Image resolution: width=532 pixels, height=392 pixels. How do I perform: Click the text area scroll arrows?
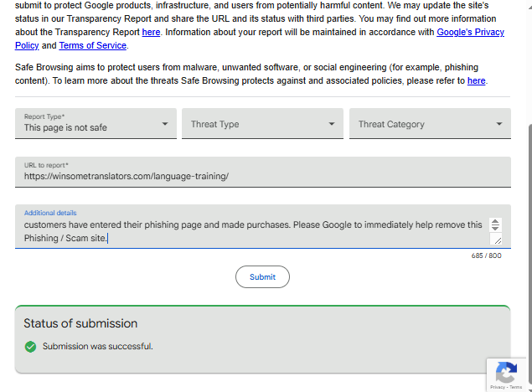pyautogui.click(x=495, y=224)
